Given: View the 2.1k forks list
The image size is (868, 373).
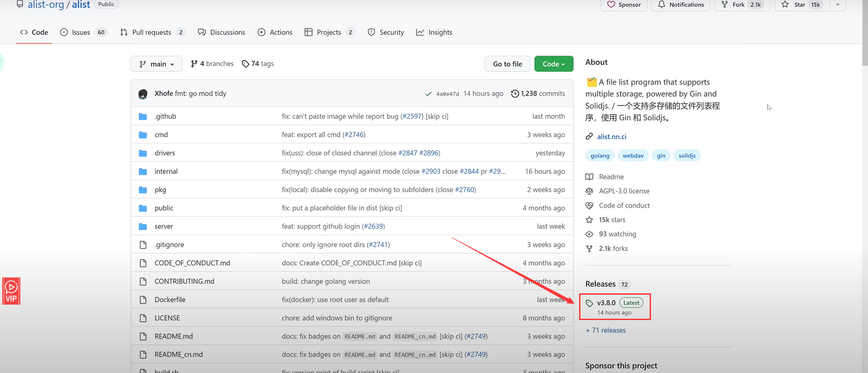Looking at the screenshot, I should tap(607, 249).
